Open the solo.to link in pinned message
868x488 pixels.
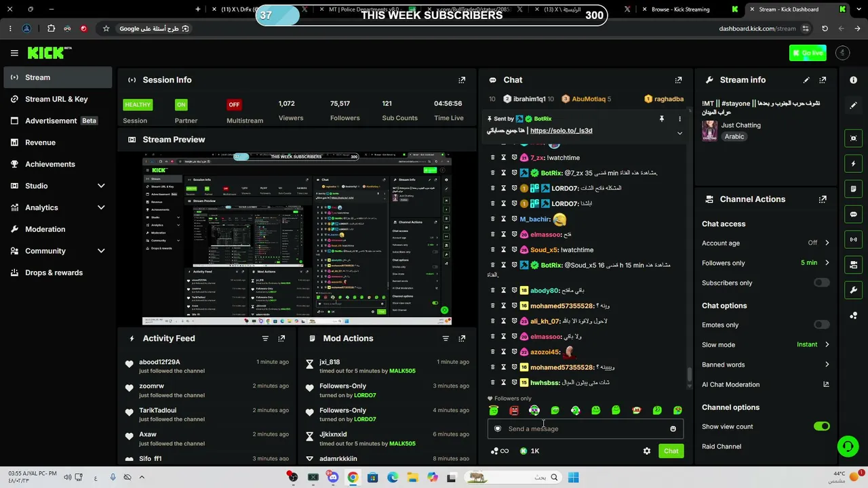561,131
